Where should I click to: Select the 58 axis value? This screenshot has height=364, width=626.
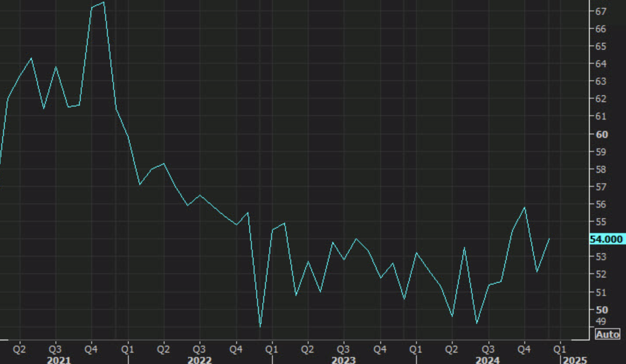[x=601, y=169]
